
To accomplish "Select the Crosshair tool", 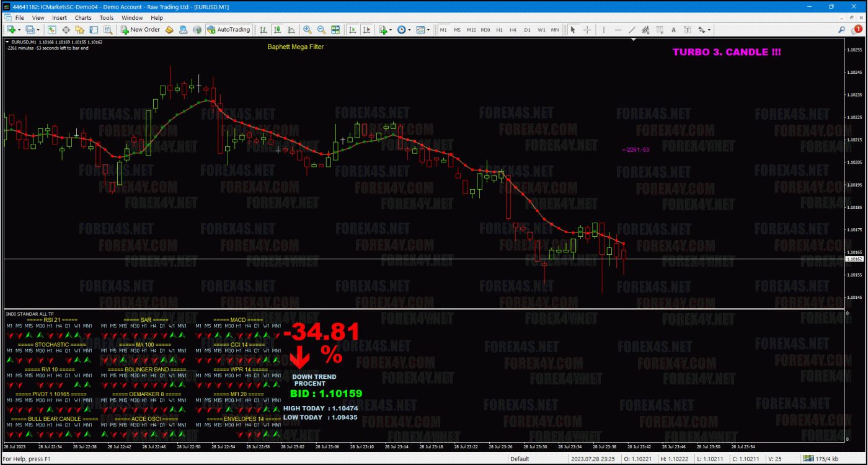I will tap(587, 30).
